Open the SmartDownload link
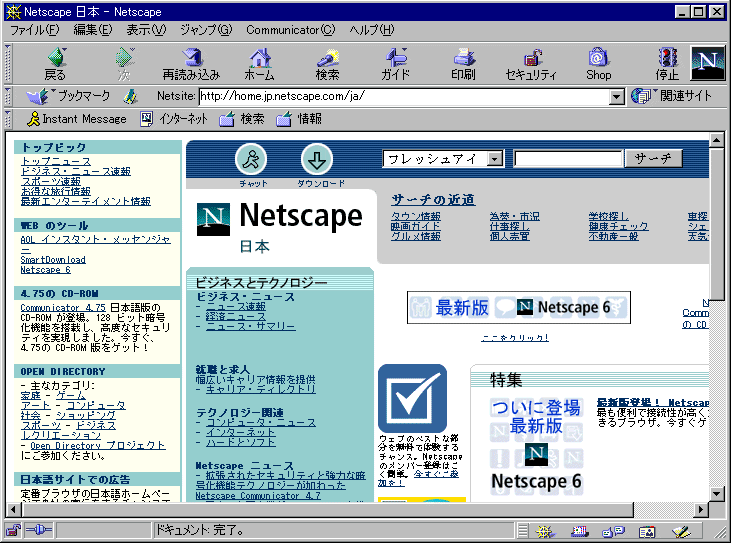 pos(53,260)
